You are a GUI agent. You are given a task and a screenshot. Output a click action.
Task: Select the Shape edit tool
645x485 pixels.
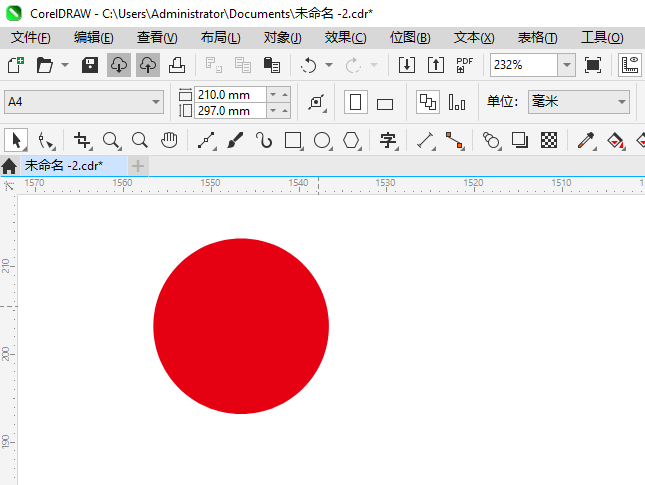pyautogui.click(x=46, y=140)
